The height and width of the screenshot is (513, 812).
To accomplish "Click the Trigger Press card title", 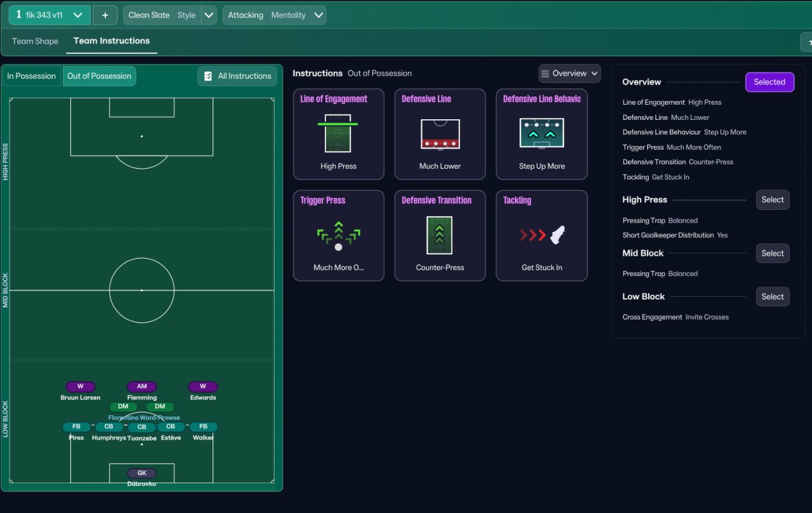I will [323, 200].
